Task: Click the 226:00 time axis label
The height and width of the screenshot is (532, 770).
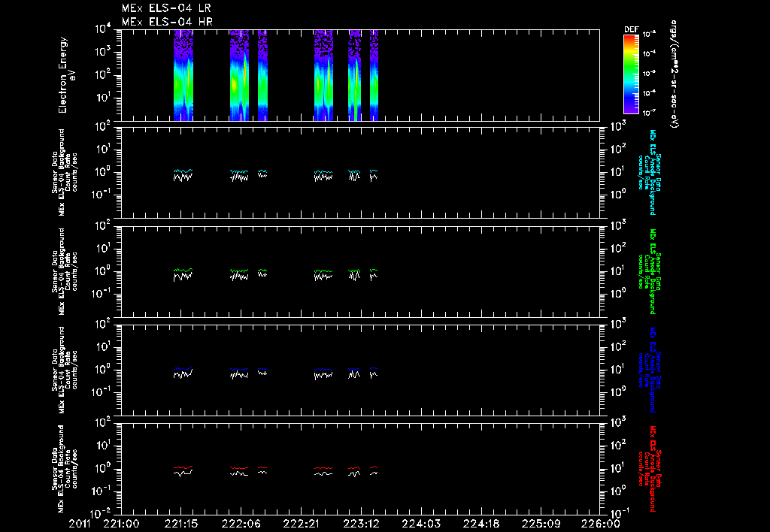Action: pyautogui.click(x=600, y=524)
